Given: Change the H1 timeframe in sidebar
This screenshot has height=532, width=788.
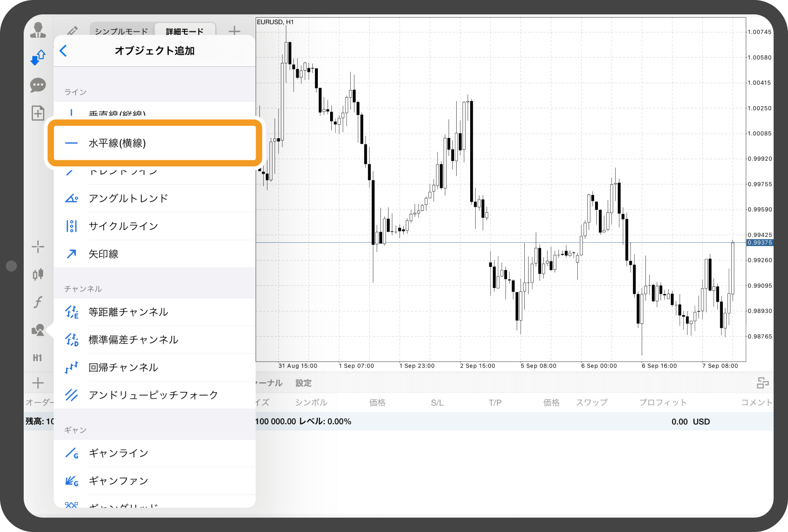Looking at the screenshot, I should (38, 358).
